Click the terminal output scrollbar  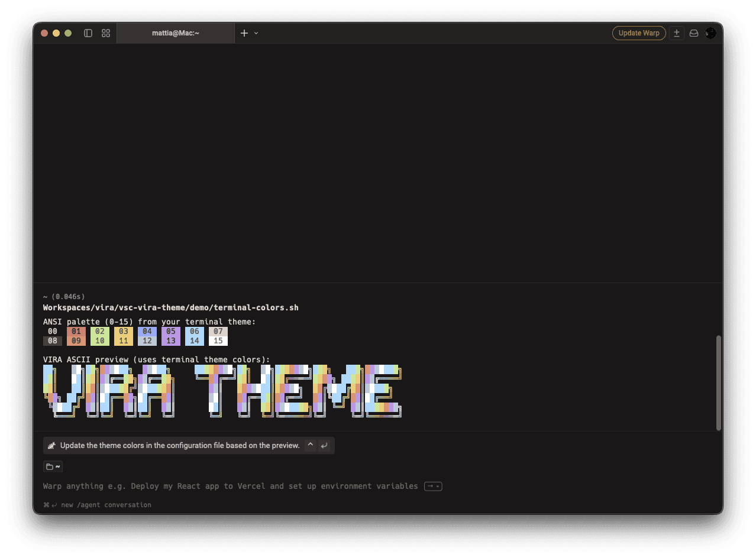pos(719,382)
